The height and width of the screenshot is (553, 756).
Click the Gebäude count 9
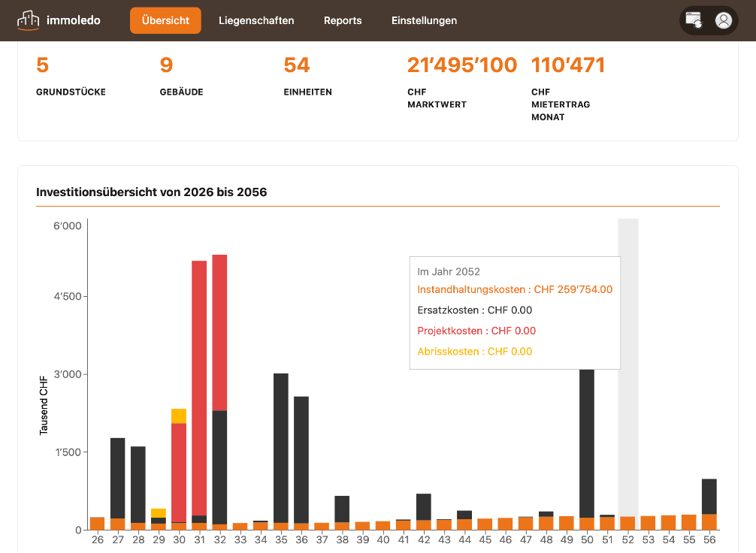[x=166, y=65]
